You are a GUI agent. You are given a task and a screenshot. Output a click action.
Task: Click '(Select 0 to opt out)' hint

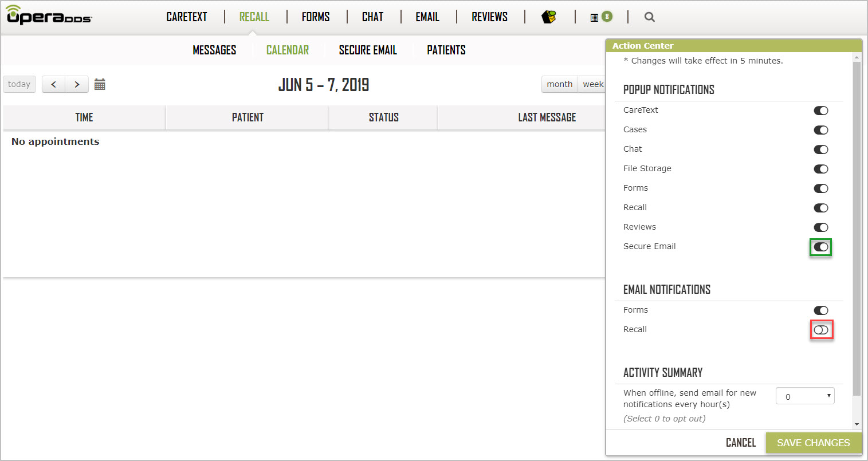click(x=665, y=419)
